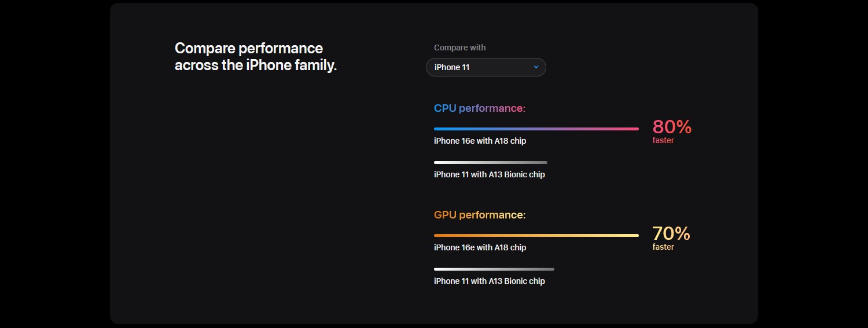Select the CPU performance heading
This screenshot has height=328, width=868.
pos(480,108)
